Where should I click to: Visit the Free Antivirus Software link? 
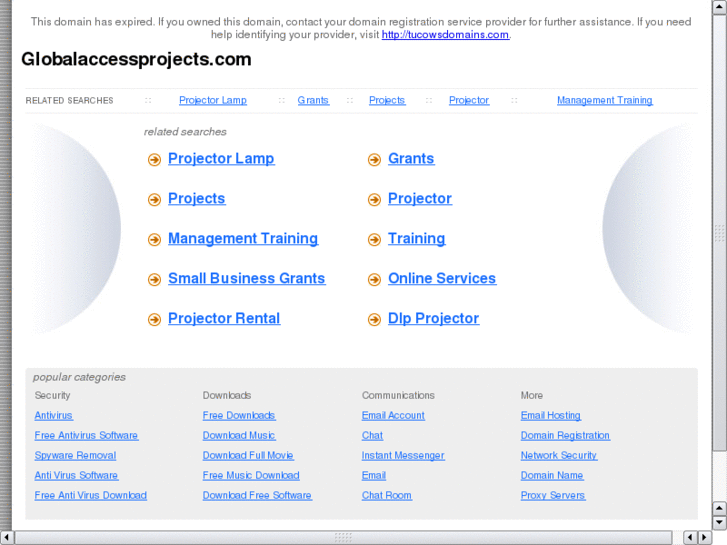click(86, 436)
